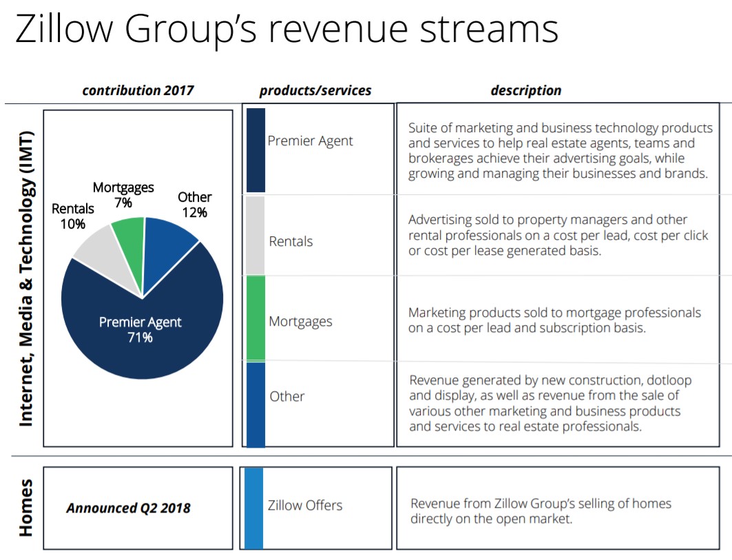Click the gray Rentals color bar

point(255,236)
